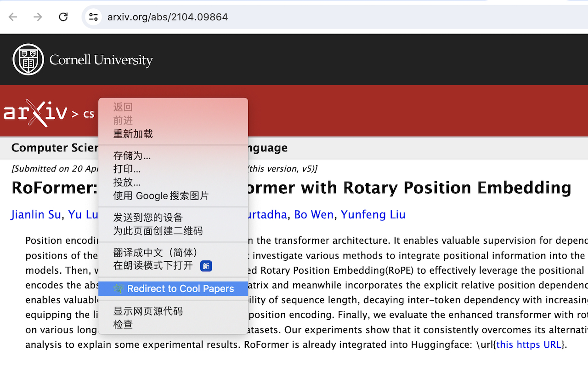
Task: Open author link Yunfeng Liu
Action: [x=373, y=215]
